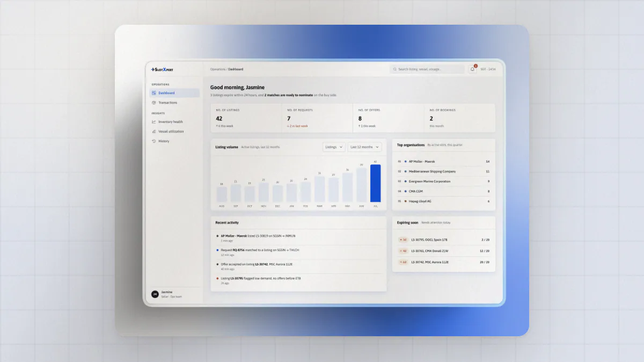Click the SlotXpert logo
This screenshot has height=362, width=644.
pyautogui.click(x=162, y=69)
